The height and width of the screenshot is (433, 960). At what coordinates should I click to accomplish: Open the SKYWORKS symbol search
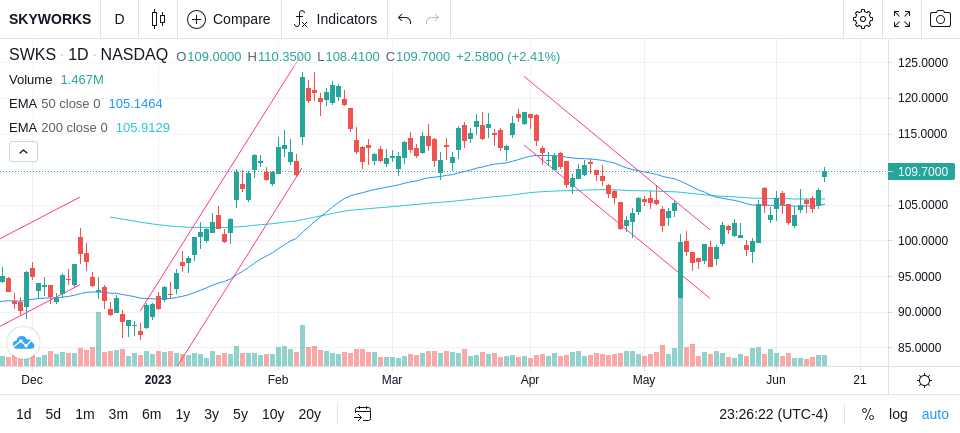point(50,19)
